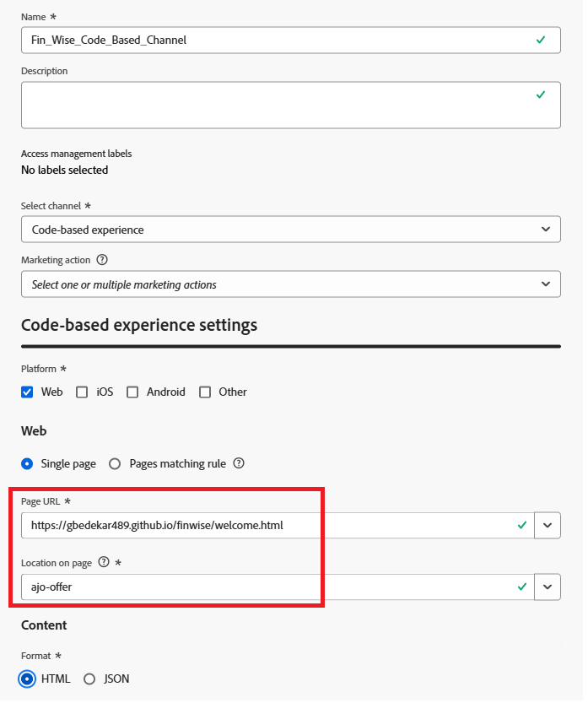588x703 pixels.
Task: Choose JSON as the content format
Action: pyautogui.click(x=89, y=679)
